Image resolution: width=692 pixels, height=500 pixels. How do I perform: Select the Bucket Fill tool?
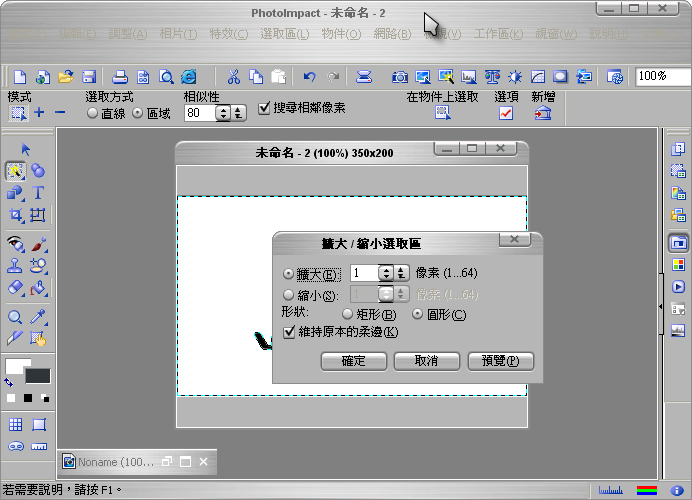(38, 288)
